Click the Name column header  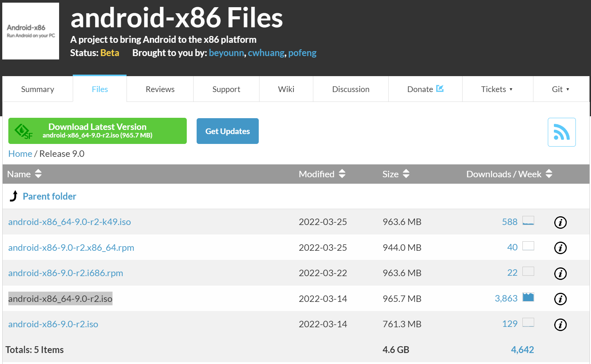(19, 174)
